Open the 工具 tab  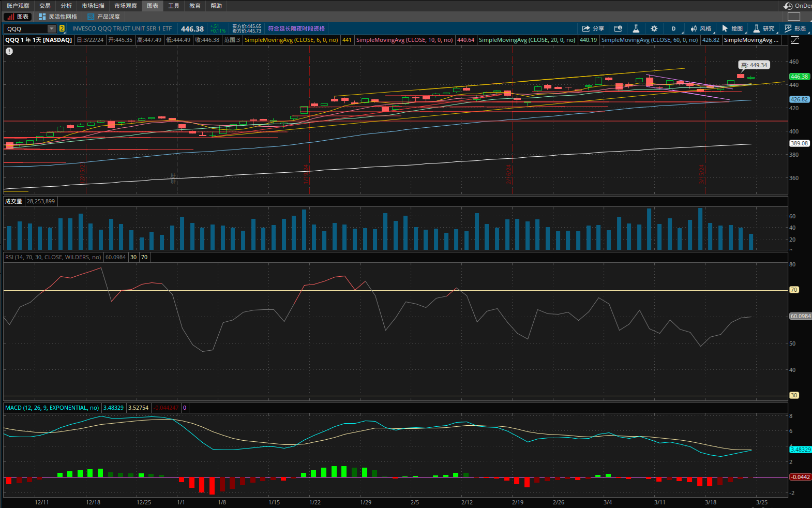(174, 6)
